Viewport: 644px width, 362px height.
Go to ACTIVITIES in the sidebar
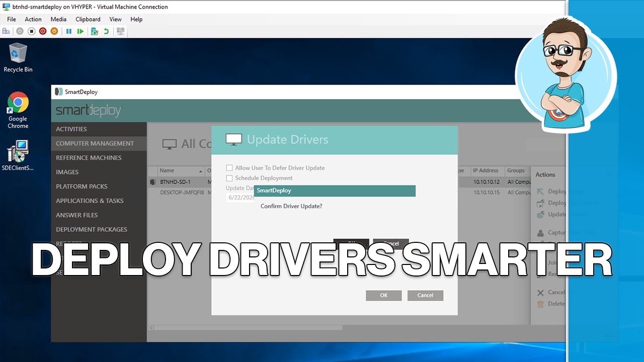pyautogui.click(x=99, y=129)
